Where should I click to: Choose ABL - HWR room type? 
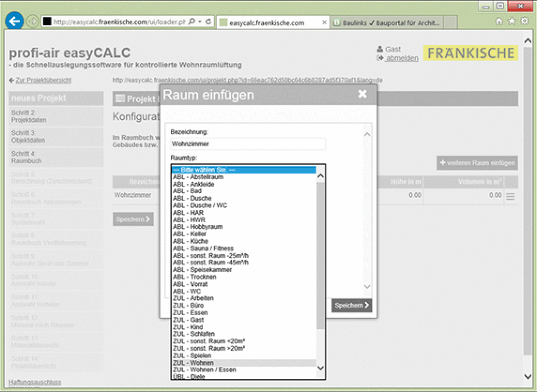(244, 220)
